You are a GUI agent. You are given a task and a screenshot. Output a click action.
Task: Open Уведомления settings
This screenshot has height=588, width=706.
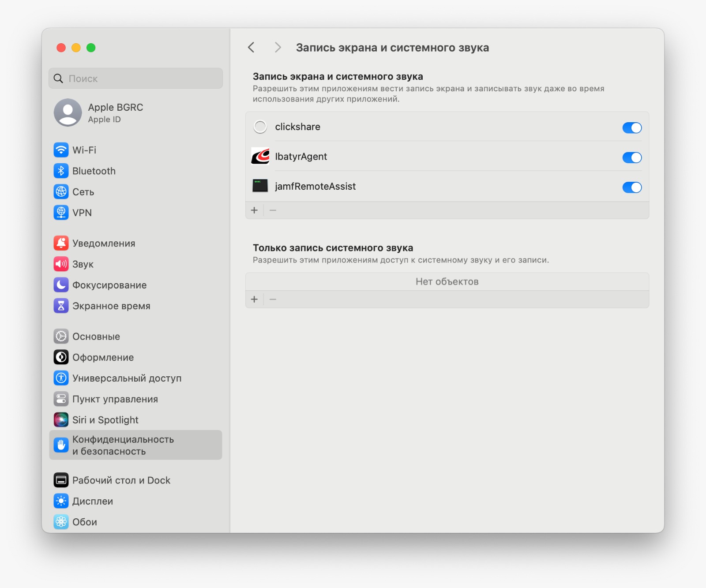tap(135, 243)
